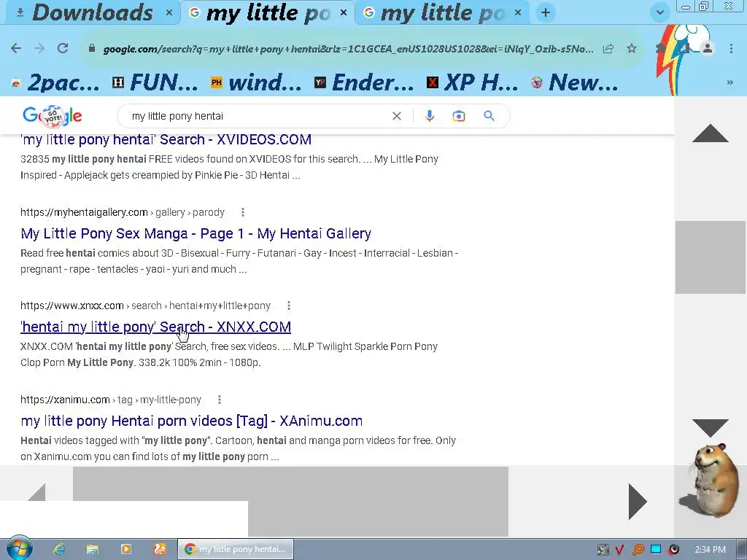
Task: Open more options for the xanimu.com result
Action: point(219,400)
